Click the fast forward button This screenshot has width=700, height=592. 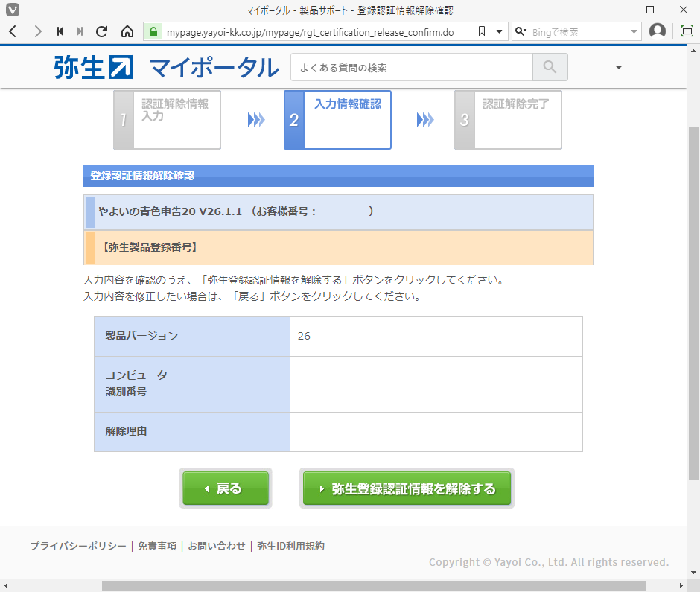coord(80,31)
